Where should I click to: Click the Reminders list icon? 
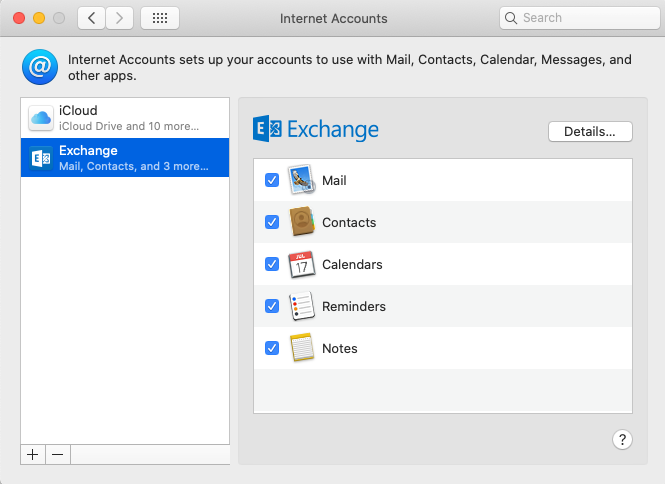pyautogui.click(x=302, y=306)
